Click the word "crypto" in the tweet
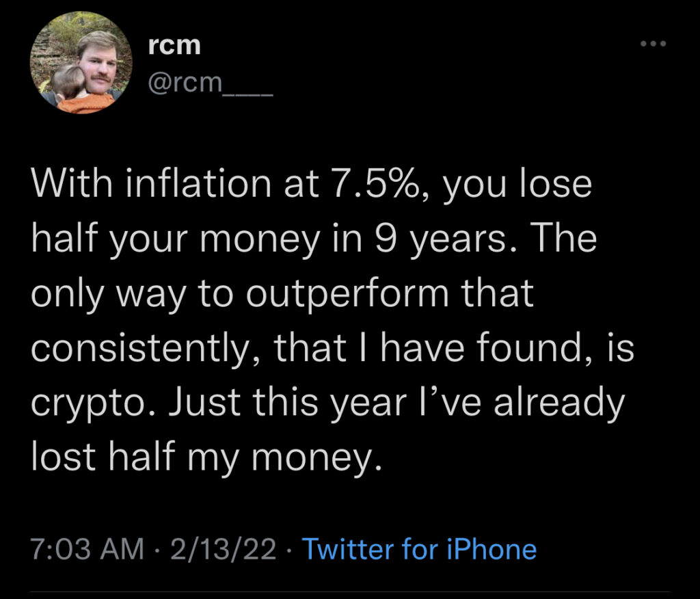 (89, 403)
